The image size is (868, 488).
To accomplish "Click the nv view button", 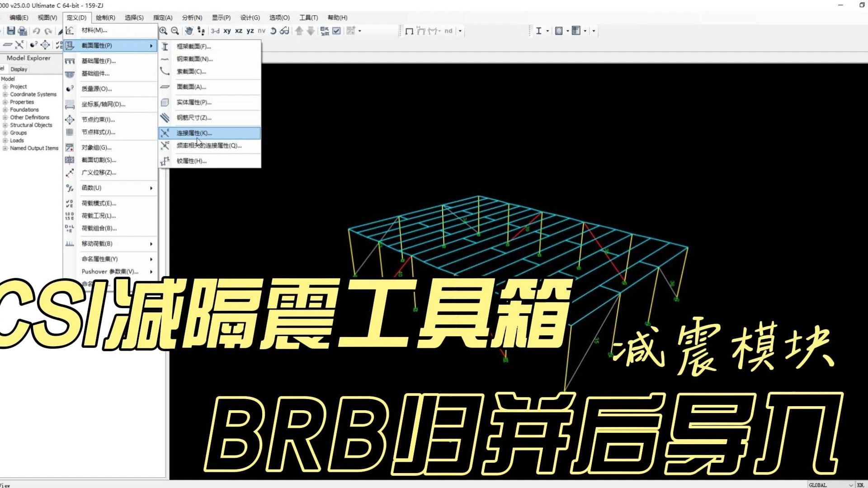I will tap(261, 31).
